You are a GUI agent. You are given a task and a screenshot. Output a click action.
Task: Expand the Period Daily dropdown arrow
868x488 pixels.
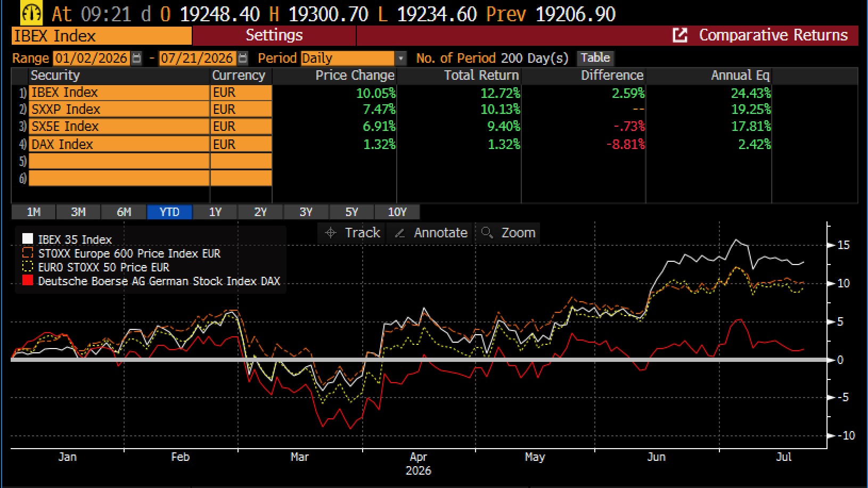pyautogui.click(x=401, y=58)
